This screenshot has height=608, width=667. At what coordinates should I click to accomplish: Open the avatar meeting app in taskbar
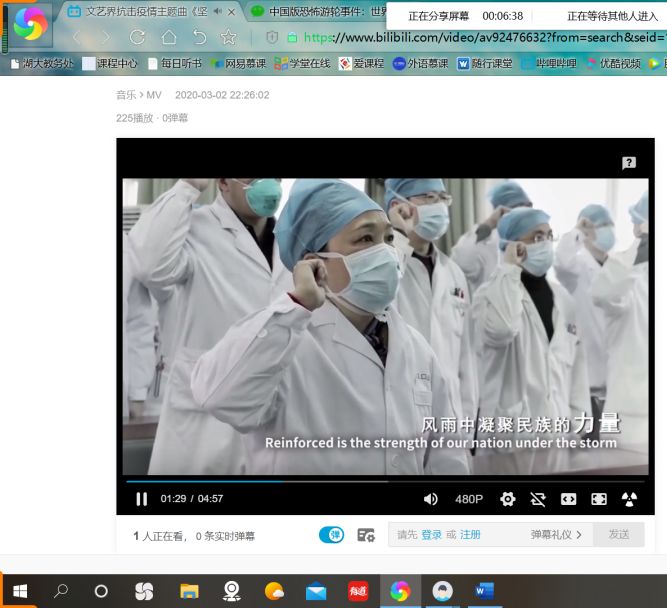point(442,591)
